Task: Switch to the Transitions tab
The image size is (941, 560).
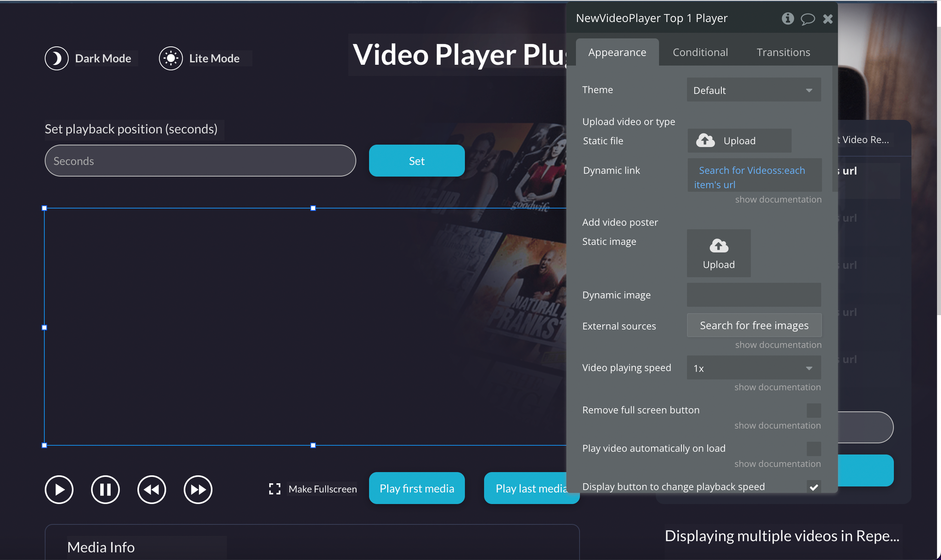Action: tap(783, 52)
